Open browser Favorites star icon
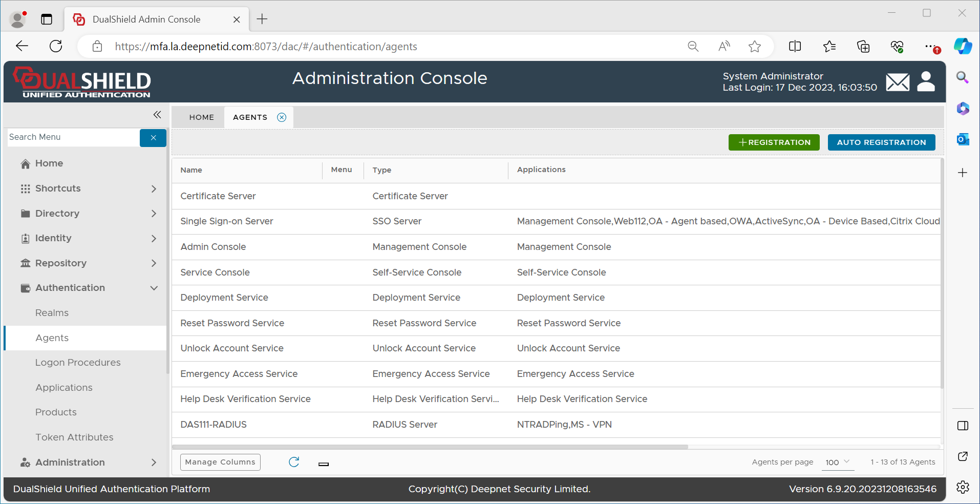 (754, 47)
